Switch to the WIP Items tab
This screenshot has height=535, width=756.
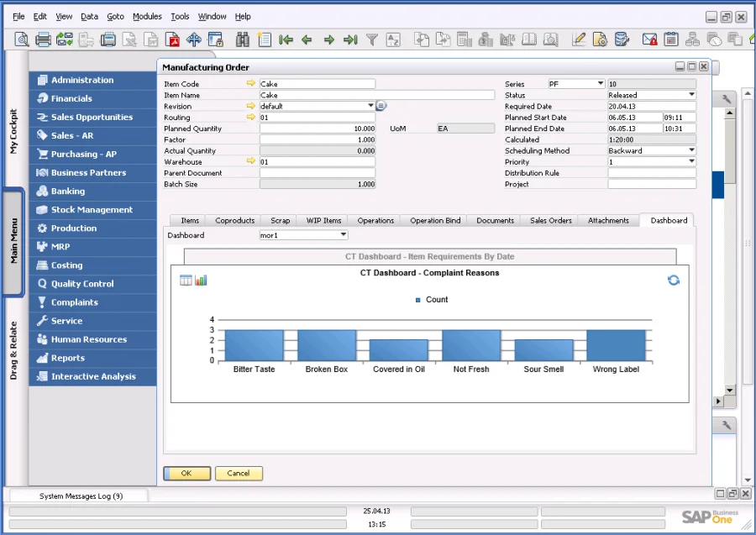323,220
